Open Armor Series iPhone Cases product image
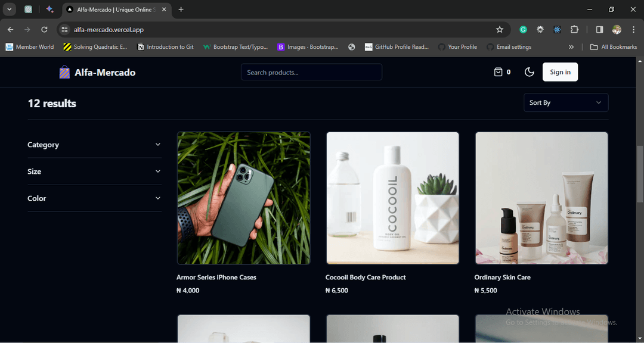 (243, 198)
